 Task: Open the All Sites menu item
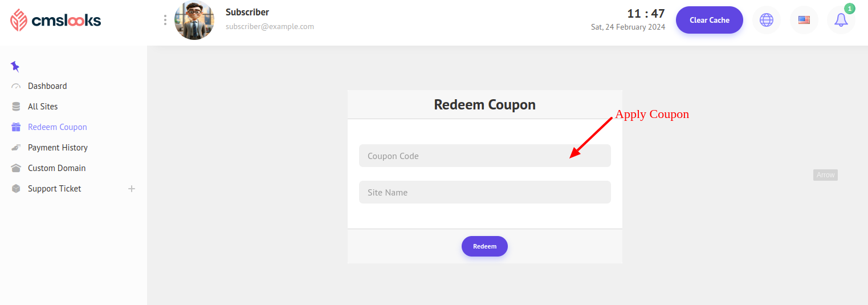tap(43, 107)
